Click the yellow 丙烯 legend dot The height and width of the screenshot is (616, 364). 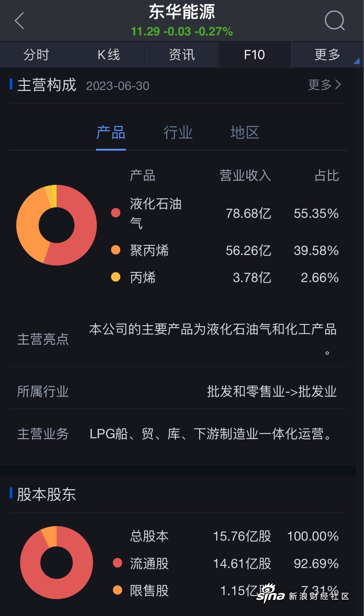116,277
